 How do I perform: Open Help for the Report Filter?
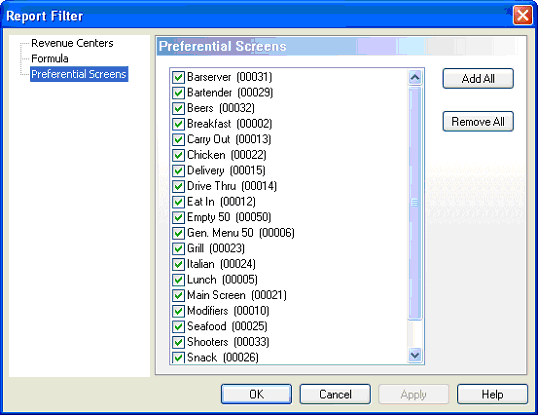tap(492, 394)
